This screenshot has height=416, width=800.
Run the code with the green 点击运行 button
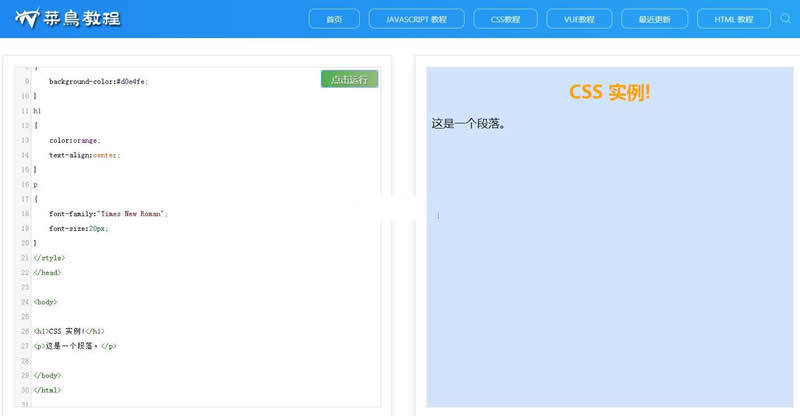tap(349, 79)
